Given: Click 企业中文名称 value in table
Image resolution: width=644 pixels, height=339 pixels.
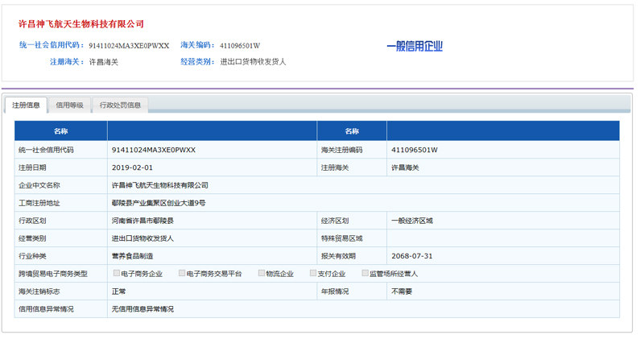Looking at the screenshot, I should click(160, 185).
